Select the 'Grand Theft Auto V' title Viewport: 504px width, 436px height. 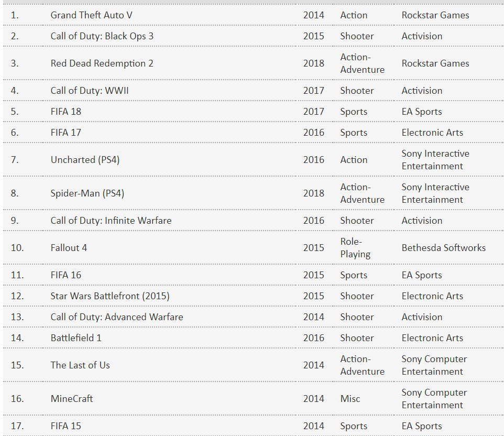pyautogui.click(x=91, y=15)
